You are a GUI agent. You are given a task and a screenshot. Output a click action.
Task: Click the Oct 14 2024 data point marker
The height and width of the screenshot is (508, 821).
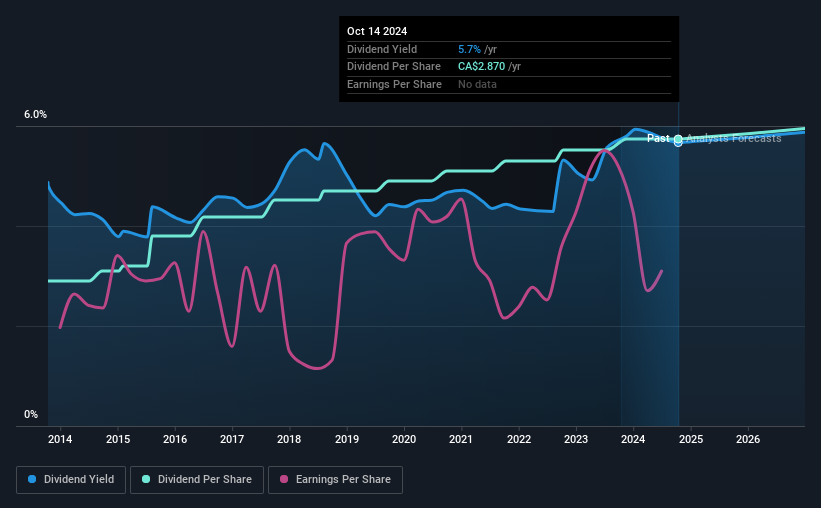[x=678, y=140]
